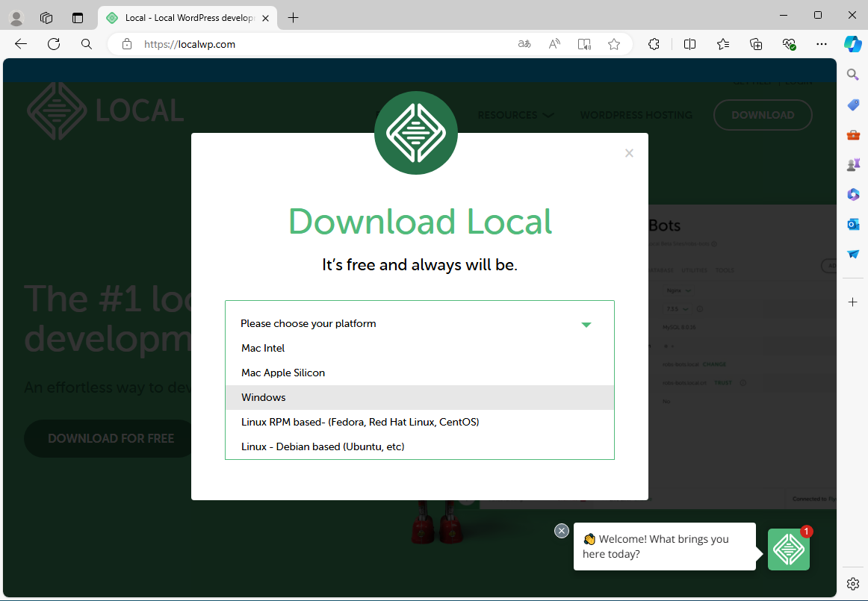Close the Local WordPress tab
Image resolution: width=868 pixels, height=601 pixels.
pyautogui.click(x=266, y=17)
